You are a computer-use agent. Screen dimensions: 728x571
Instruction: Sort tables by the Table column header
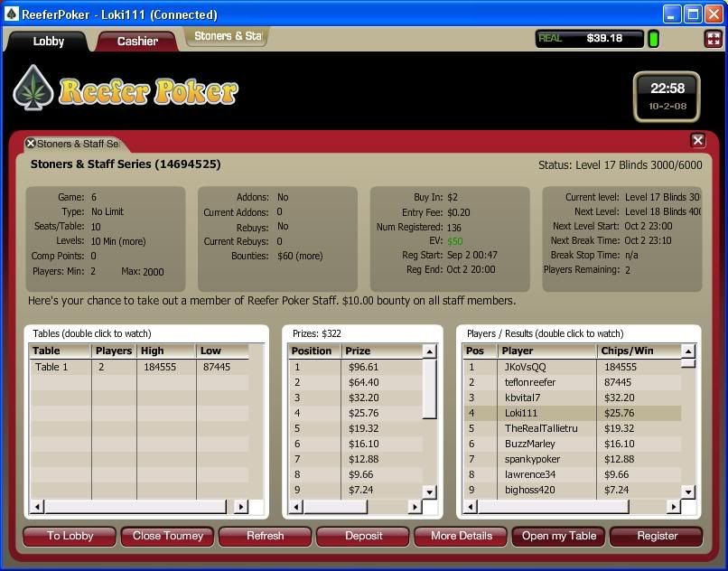coord(61,351)
